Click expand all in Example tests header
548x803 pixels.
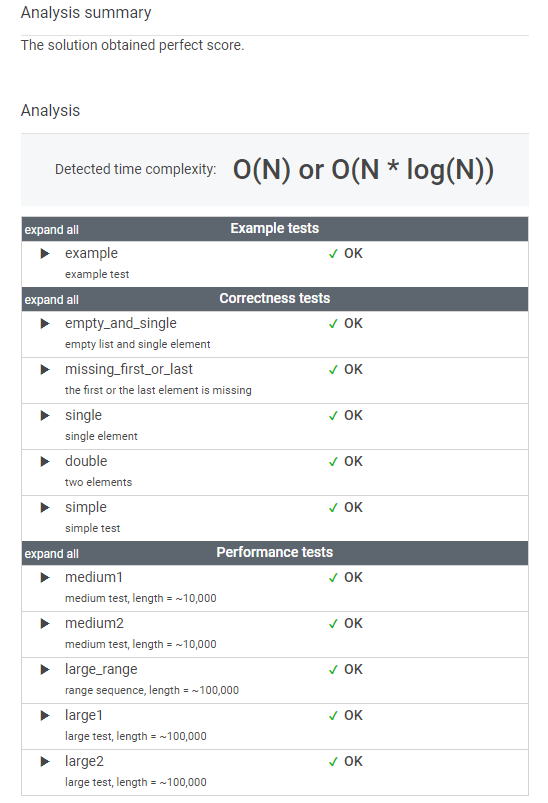tap(51, 230)
